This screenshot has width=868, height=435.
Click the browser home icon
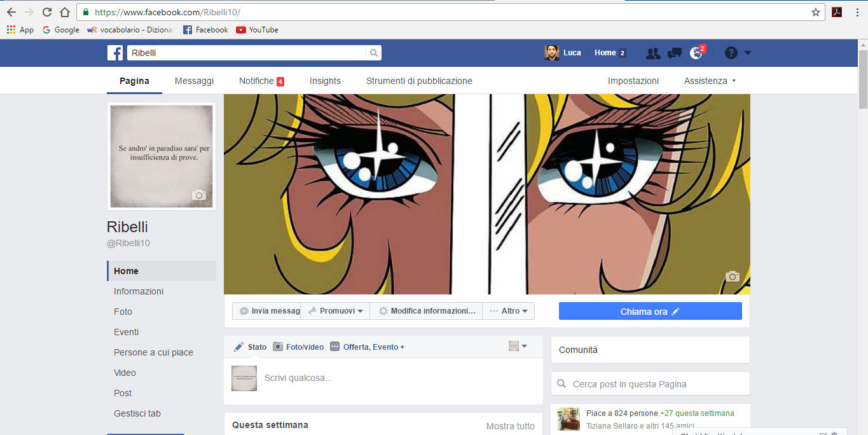coord(65,12)
